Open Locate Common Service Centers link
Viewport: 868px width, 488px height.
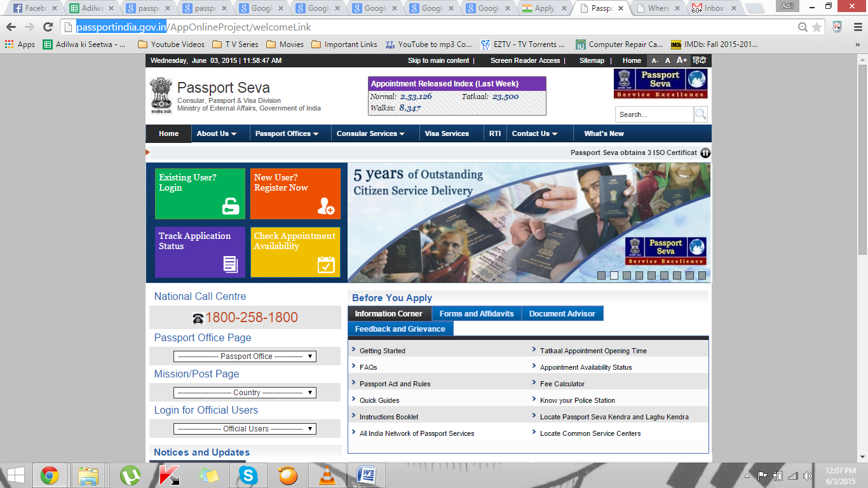[x=590, y=433]
